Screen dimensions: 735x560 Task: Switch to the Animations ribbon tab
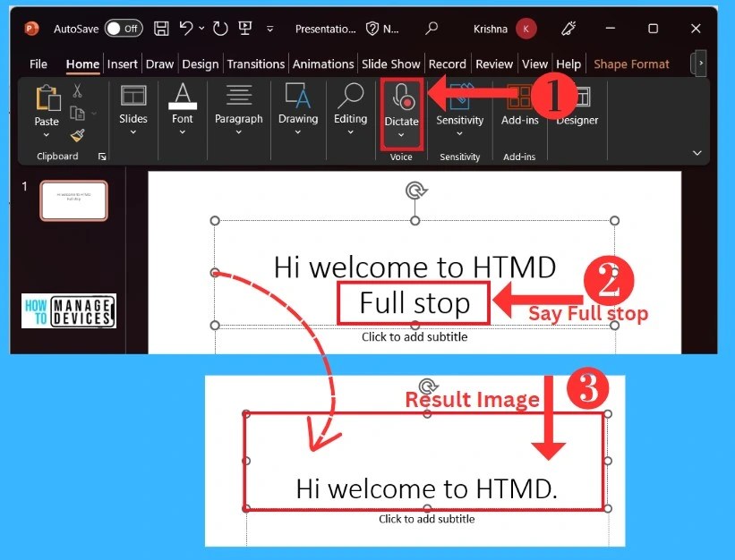tap(322, 64)
